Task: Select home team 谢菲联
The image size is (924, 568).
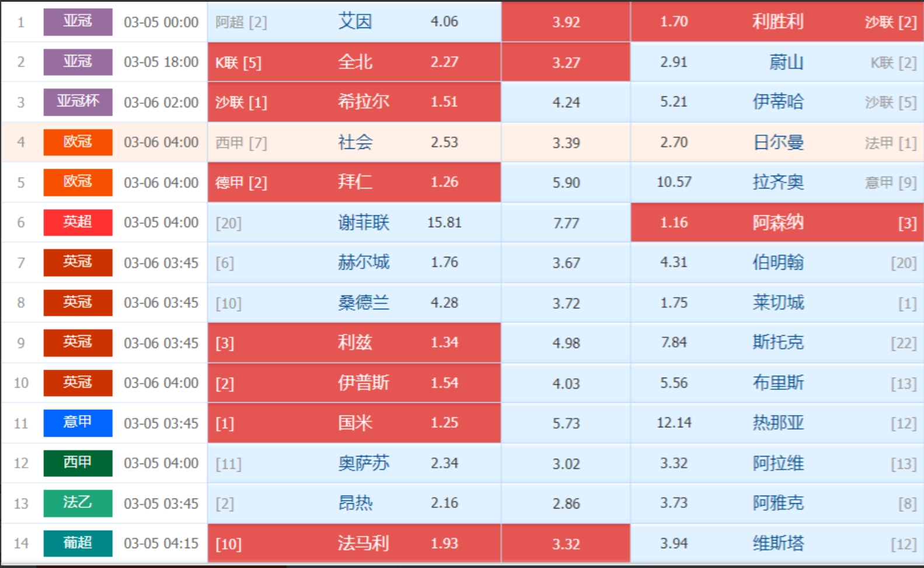Action: (x=363, y=222)
